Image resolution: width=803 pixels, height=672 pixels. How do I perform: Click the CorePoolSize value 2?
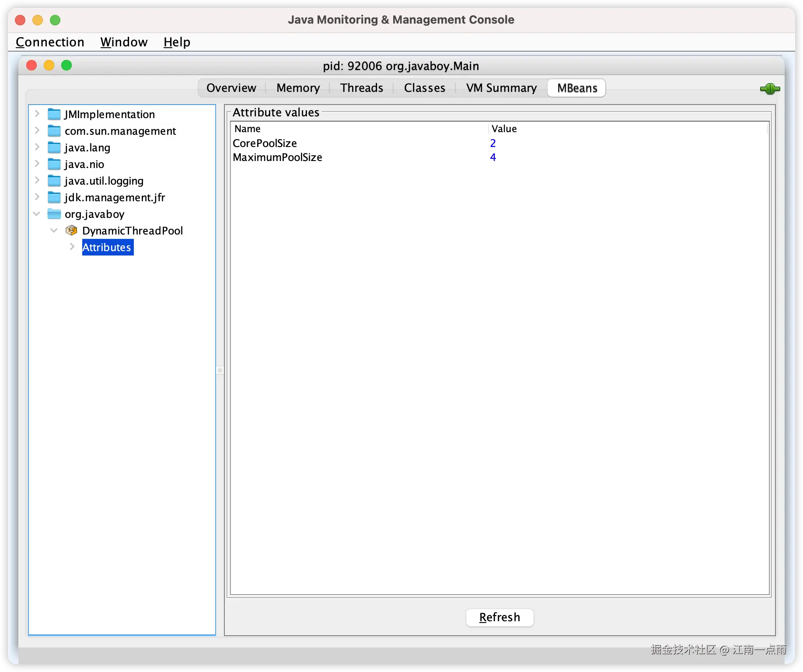click(493, 143)
